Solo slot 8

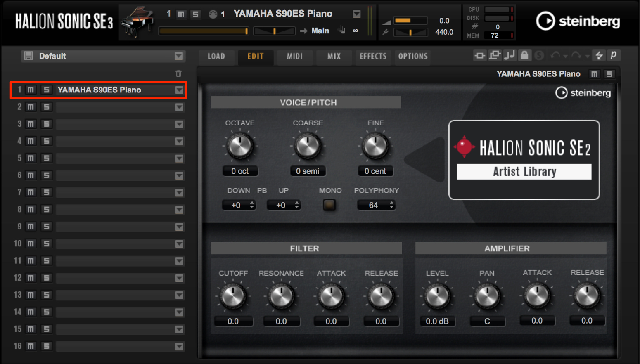(46, 210)
